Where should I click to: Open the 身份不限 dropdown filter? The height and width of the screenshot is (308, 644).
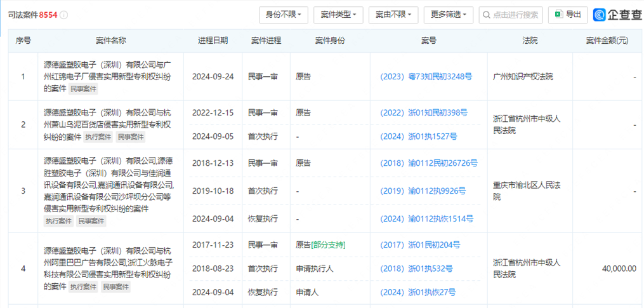coord(284,15)
